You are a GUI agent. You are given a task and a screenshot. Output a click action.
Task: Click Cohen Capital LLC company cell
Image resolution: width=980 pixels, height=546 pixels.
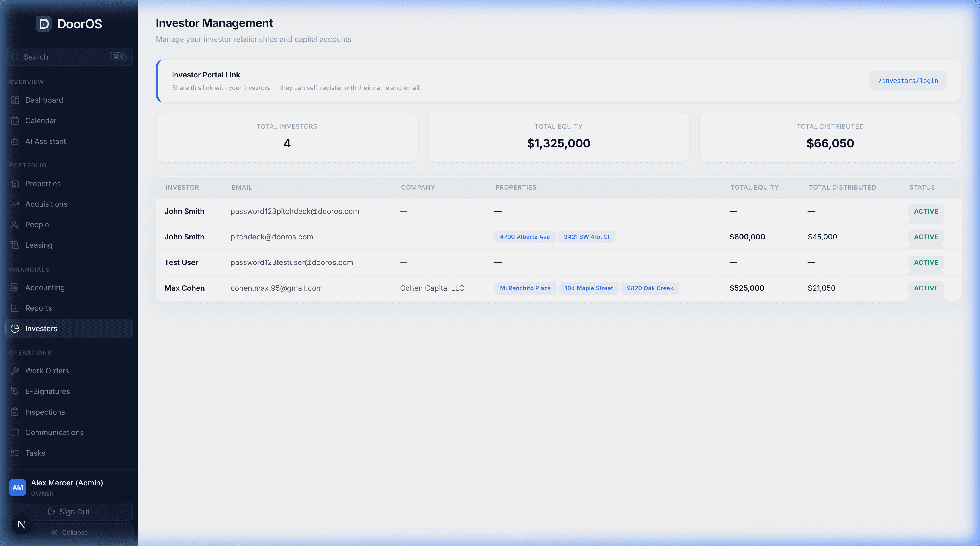point(432,288)
